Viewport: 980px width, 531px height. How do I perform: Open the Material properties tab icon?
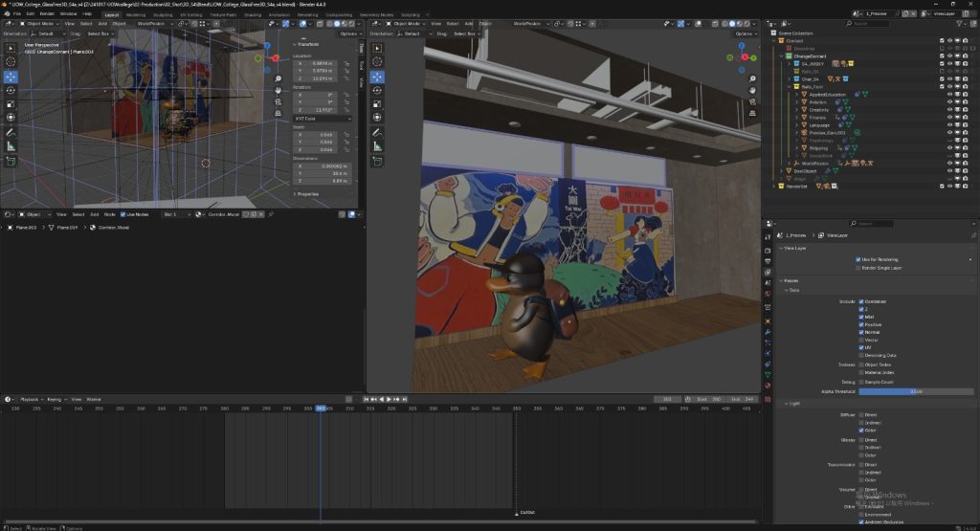[x=768, y=386]
